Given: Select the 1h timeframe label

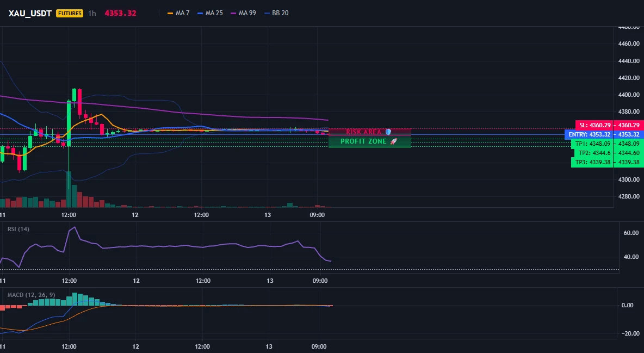Looking at the screenshot, I should [92, 13].
